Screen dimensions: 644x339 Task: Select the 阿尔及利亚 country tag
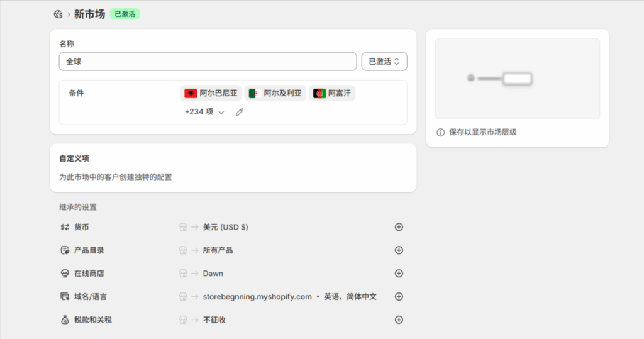pos(275,94)
